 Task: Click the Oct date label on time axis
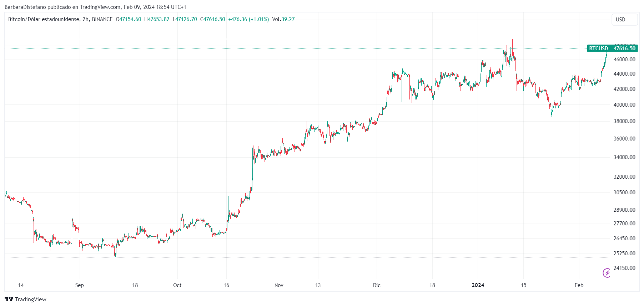tap(177, 285)
